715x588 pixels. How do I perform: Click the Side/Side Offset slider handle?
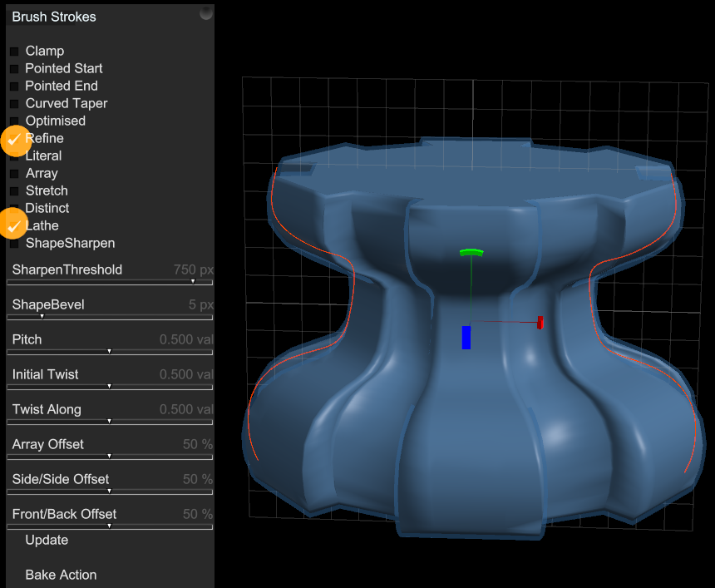pyautogui.click(x=110, y=491)
